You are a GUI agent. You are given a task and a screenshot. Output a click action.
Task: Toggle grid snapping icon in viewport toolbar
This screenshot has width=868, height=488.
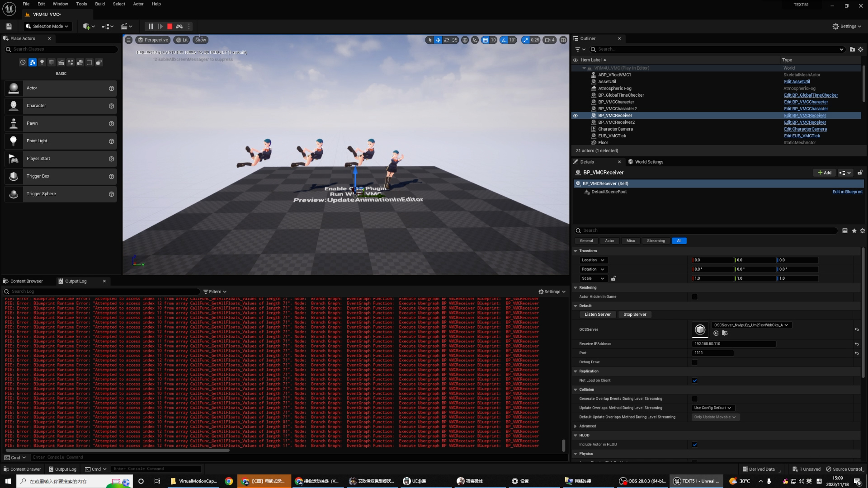pyautogui.click(x=485, y=40)
